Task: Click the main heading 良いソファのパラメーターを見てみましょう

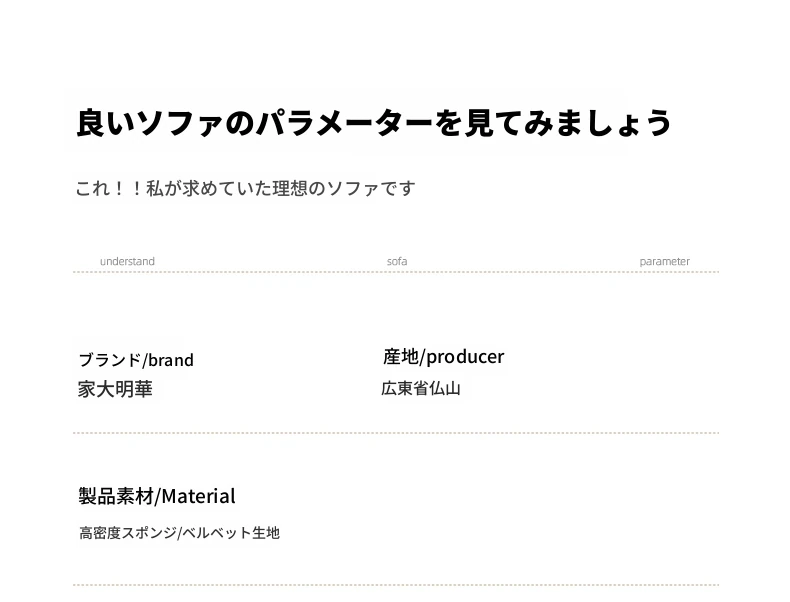Action: coord(373,122)
